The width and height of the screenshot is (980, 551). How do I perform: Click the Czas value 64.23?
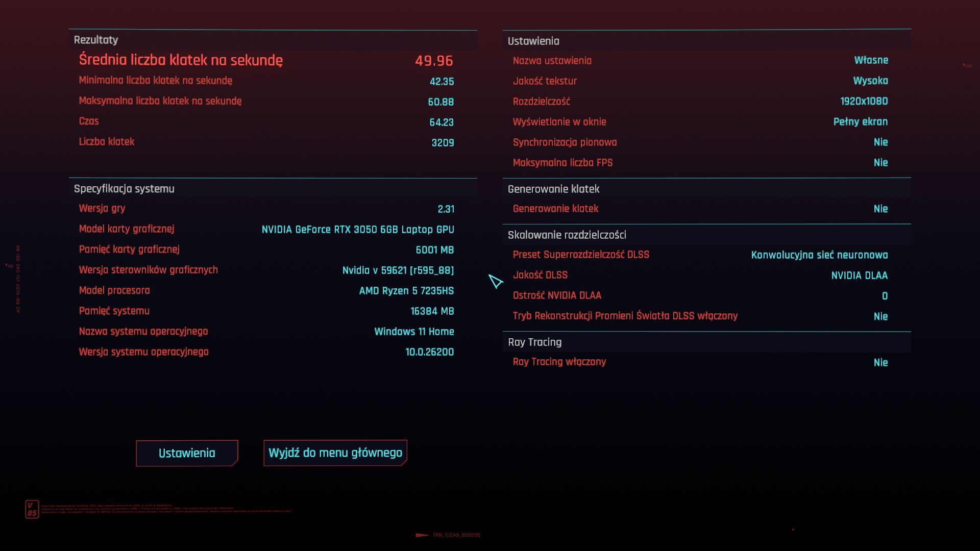pos(442,122)
